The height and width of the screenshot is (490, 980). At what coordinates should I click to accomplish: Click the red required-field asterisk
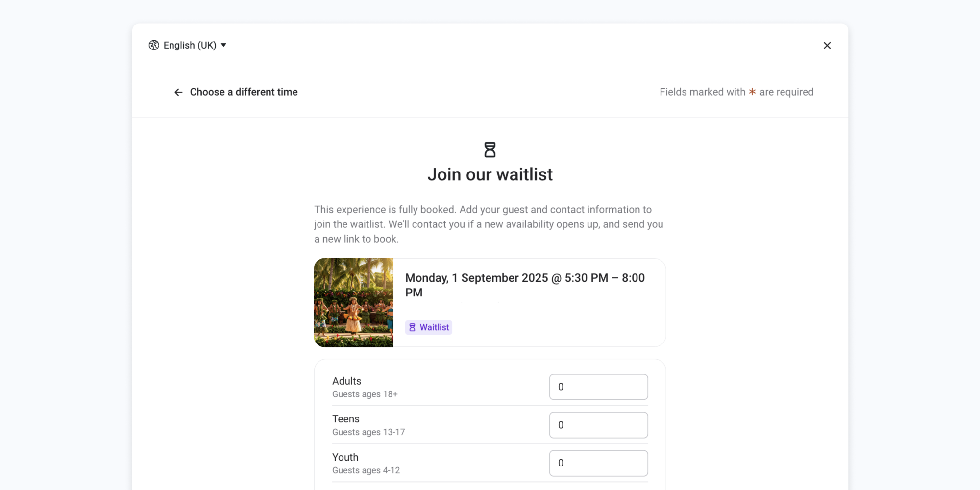(x=752, y=92)
